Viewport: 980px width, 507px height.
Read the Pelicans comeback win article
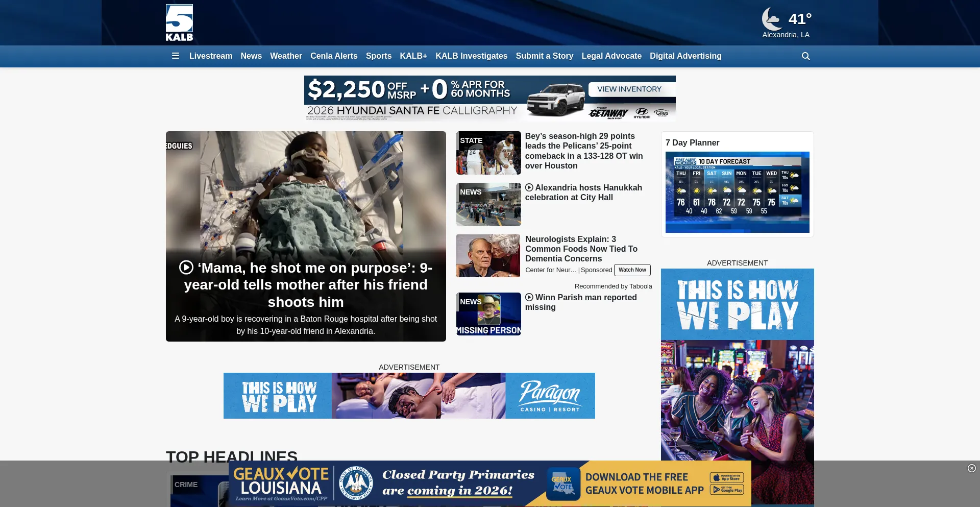coord(583,151)
